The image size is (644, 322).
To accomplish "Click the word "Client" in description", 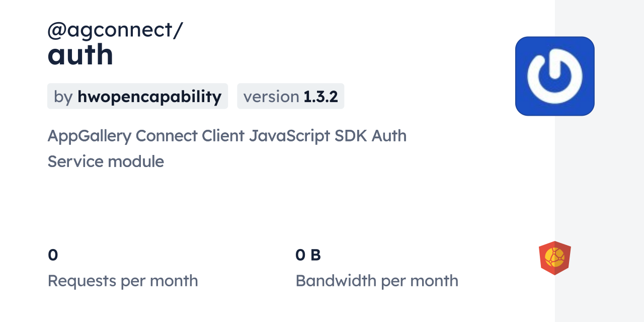I will 223,136.
